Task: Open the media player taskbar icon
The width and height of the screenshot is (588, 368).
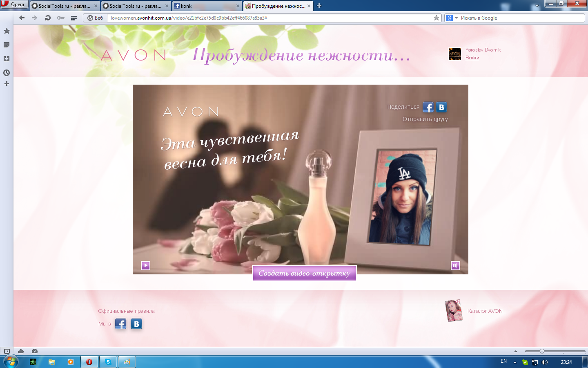Action: [71, 362]
